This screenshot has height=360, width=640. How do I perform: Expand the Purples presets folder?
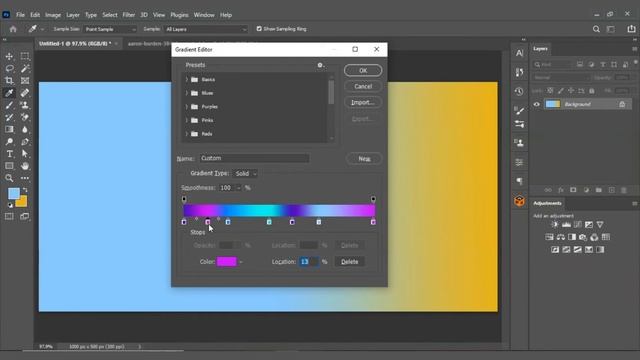[187, 107]
